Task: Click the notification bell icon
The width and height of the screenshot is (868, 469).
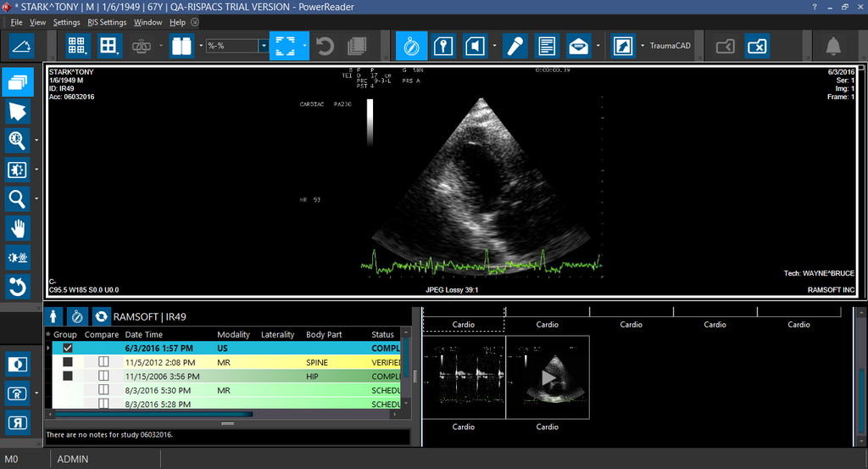Action: (833, 46)
